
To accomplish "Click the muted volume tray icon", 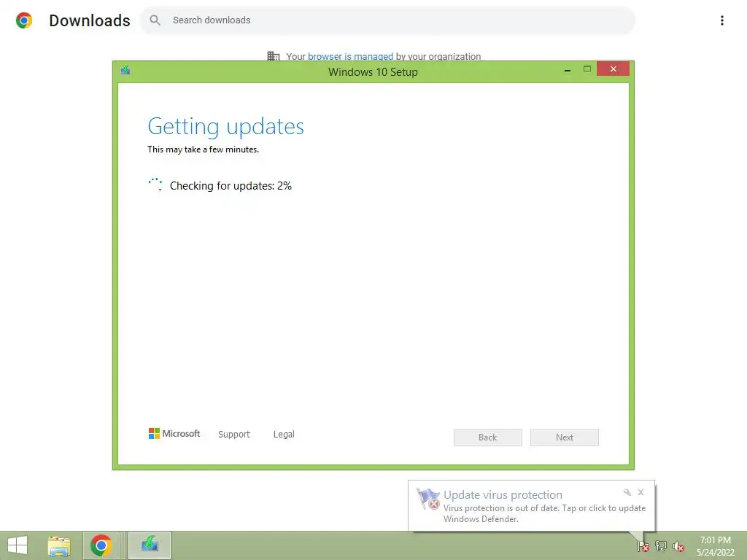I will [678, 546].
